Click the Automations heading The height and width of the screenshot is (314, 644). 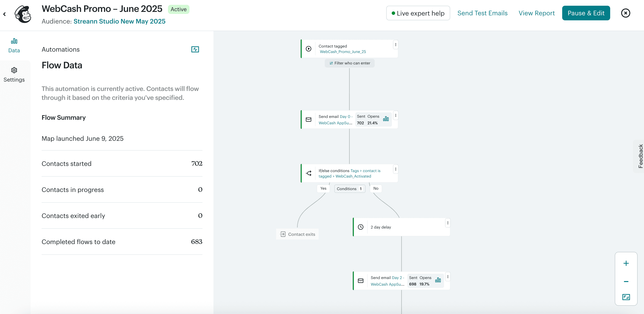pyautogui.click(x=61, y=50)
